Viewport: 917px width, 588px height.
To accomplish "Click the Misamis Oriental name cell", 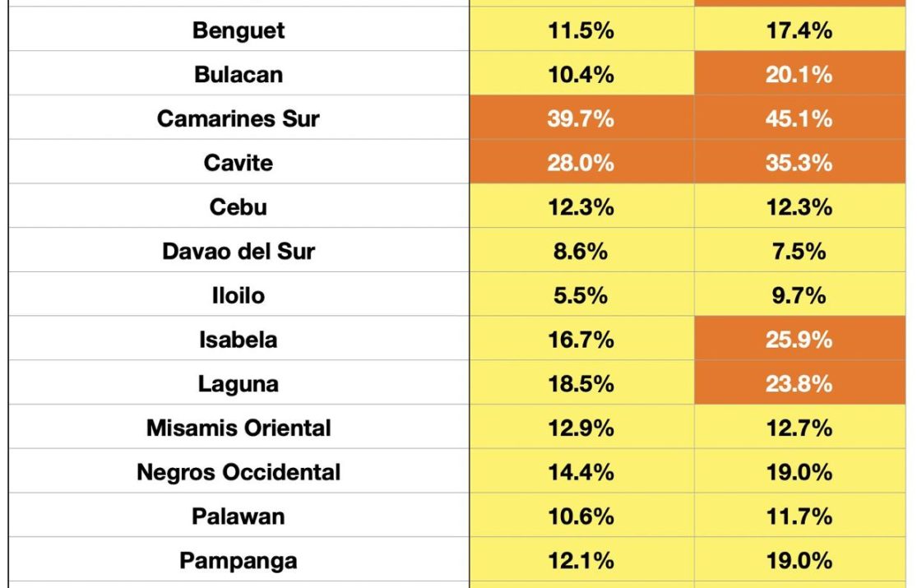I will click(x=239, y=428).
